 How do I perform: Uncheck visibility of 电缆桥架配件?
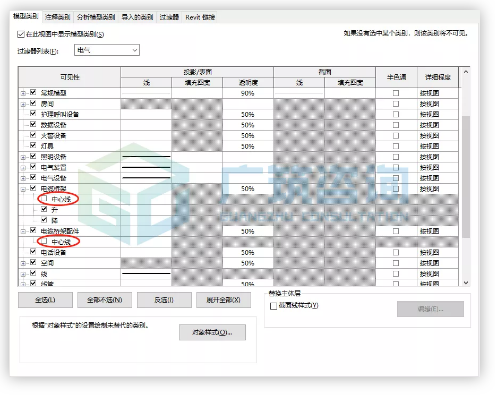click(x=33, y=230)
